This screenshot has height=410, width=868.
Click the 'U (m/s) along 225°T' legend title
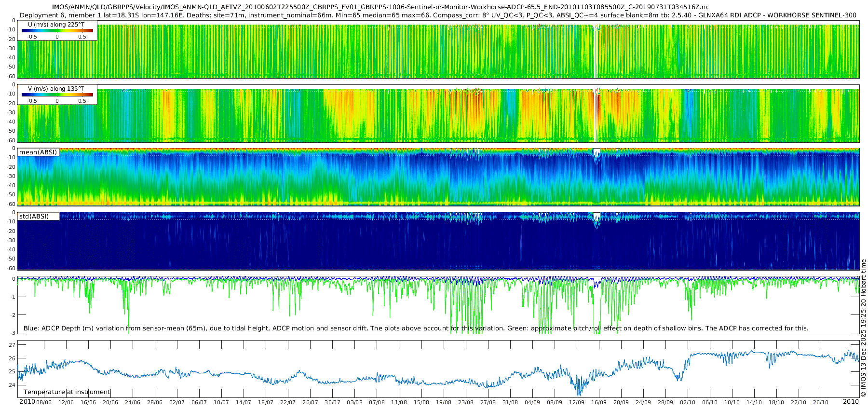(56, 25)
